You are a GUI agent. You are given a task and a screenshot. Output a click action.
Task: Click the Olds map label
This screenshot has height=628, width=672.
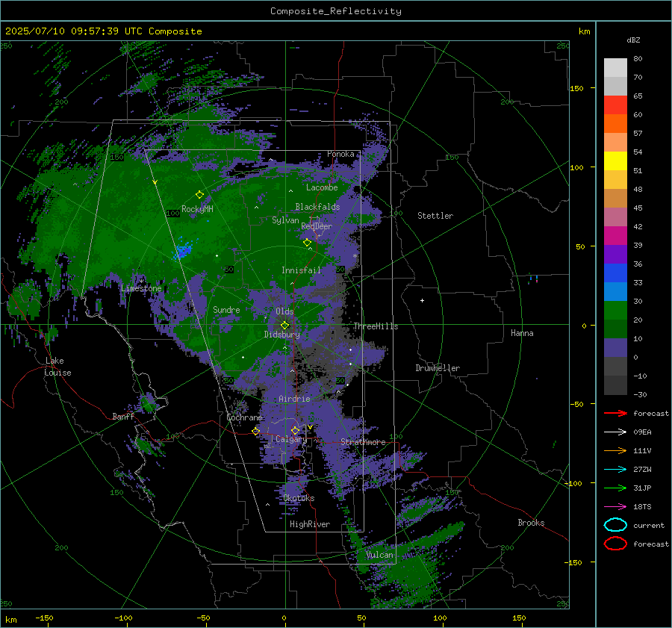[x=284, y=311]
